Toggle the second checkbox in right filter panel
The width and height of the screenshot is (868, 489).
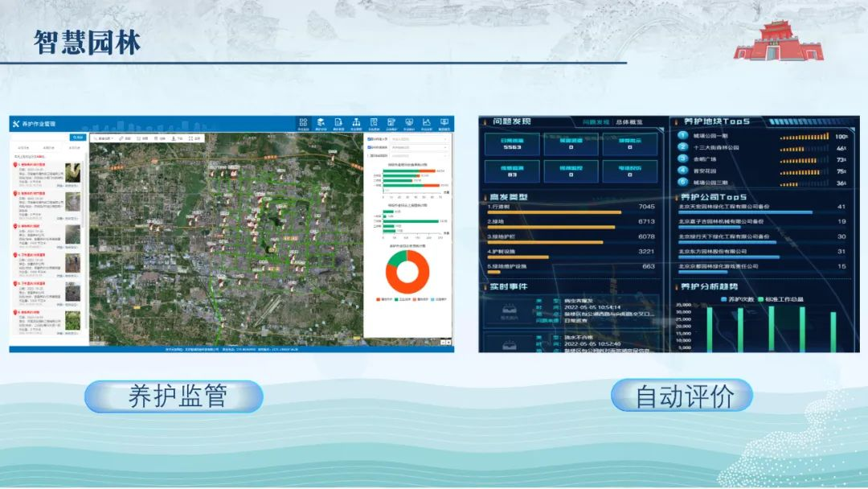(x=370, y=148)
